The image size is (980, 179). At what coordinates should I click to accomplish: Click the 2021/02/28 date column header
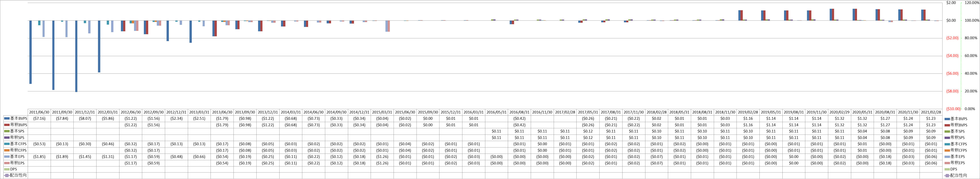(931, 112)
